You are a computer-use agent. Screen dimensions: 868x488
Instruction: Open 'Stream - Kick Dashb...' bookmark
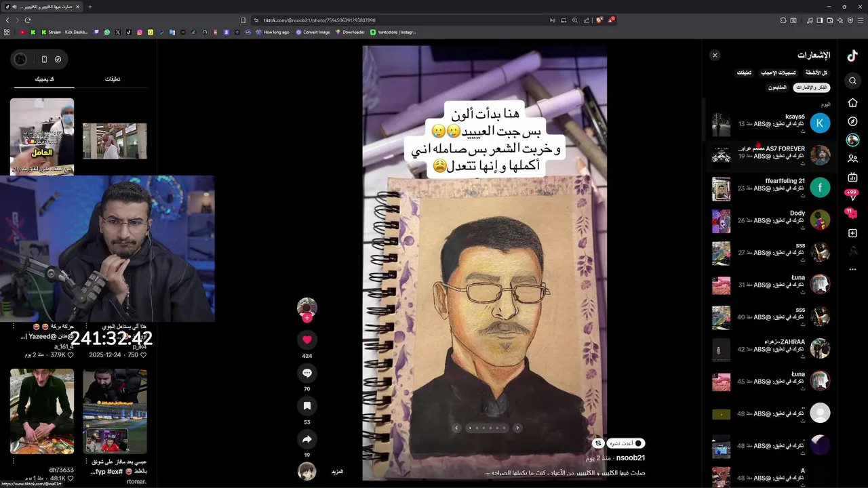[x=64, y=32]
